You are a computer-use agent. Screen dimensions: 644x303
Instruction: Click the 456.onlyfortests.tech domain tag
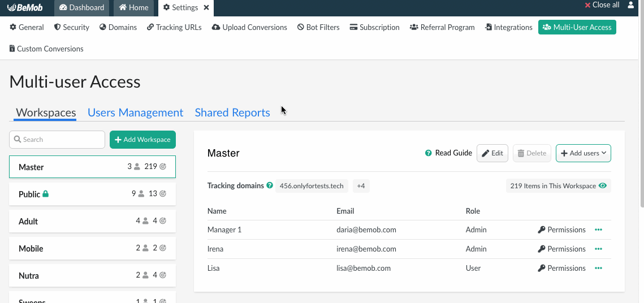coord(312,186)
